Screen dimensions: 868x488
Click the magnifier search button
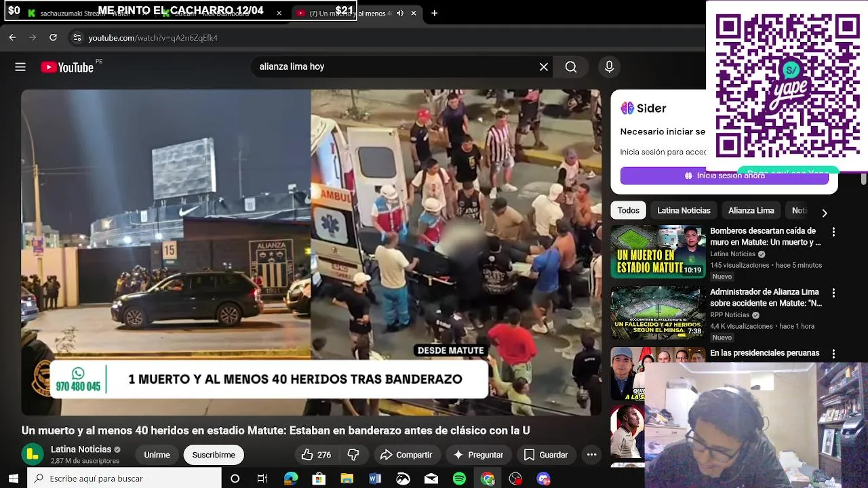coord(571,67)
